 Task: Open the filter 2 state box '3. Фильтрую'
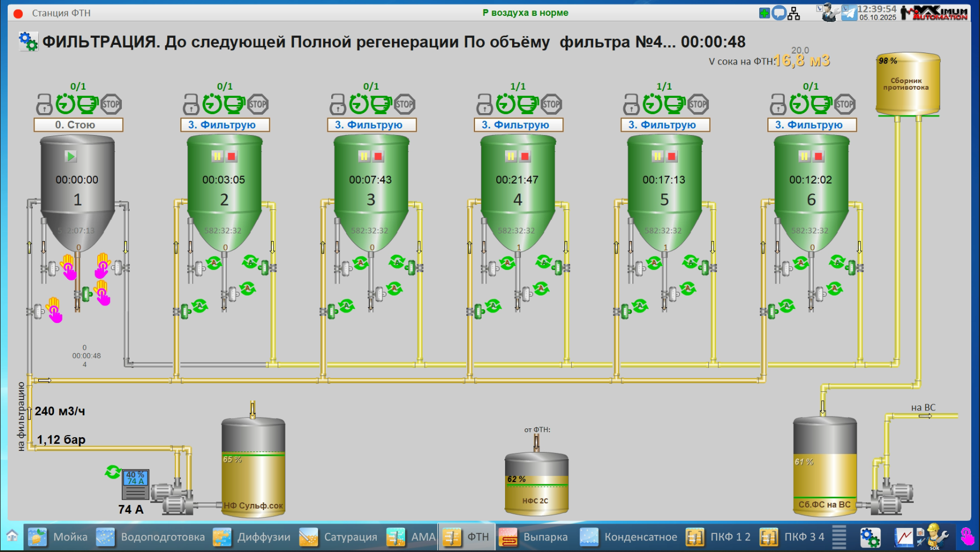[x=225, y=125]
